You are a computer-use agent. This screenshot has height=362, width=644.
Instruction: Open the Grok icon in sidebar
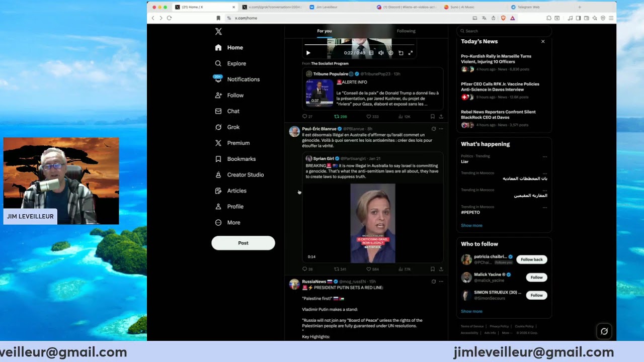[218, 127]
